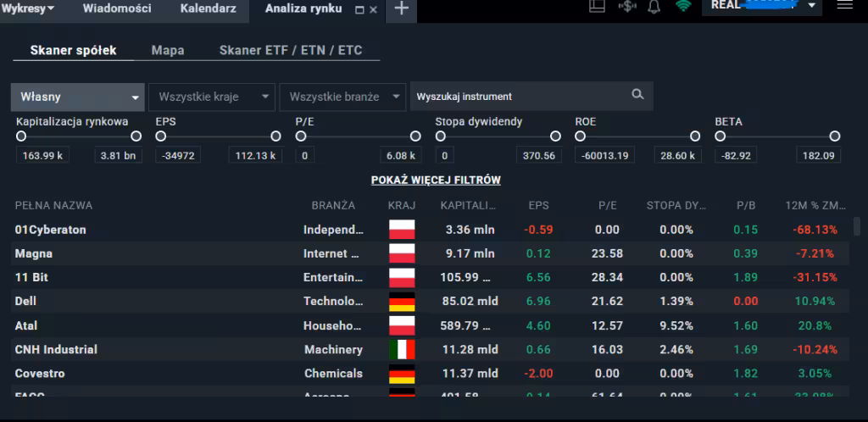
Task: Click the Wyszukaj instrument search field
Action: coord(517,97)
